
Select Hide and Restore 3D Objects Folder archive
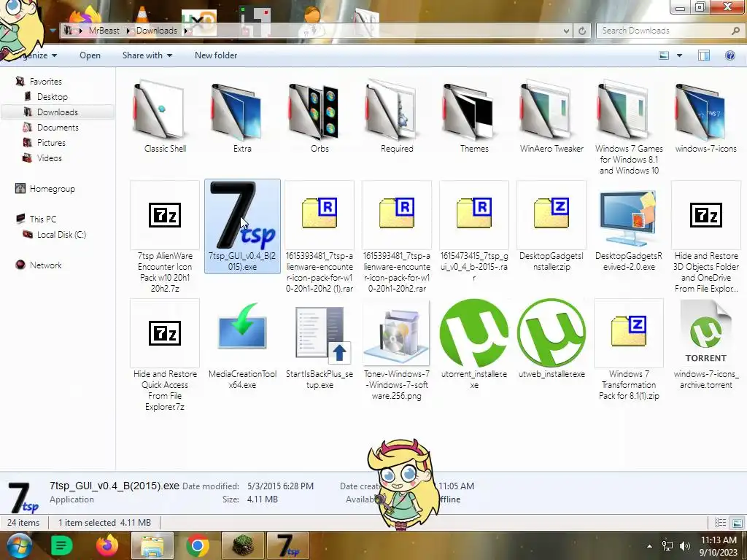coord(705,237)
